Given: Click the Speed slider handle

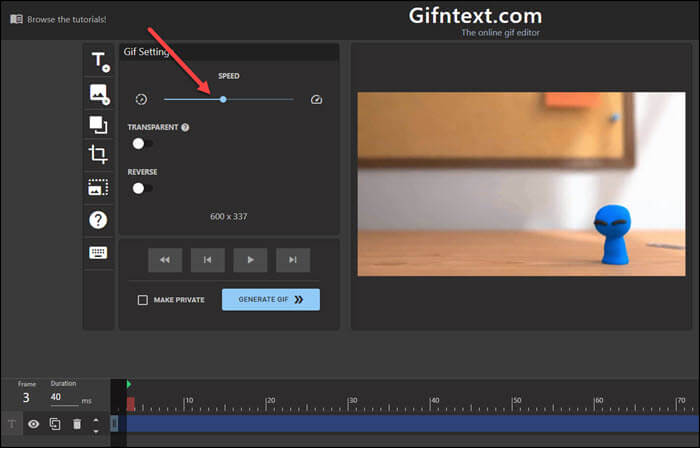Looking at the screenshot, I should (x=223, y=99).
